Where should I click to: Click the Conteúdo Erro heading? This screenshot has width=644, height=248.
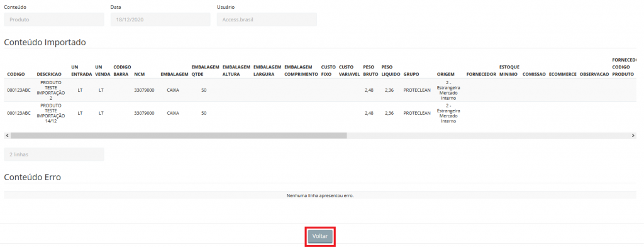click(x=33, y=177)
